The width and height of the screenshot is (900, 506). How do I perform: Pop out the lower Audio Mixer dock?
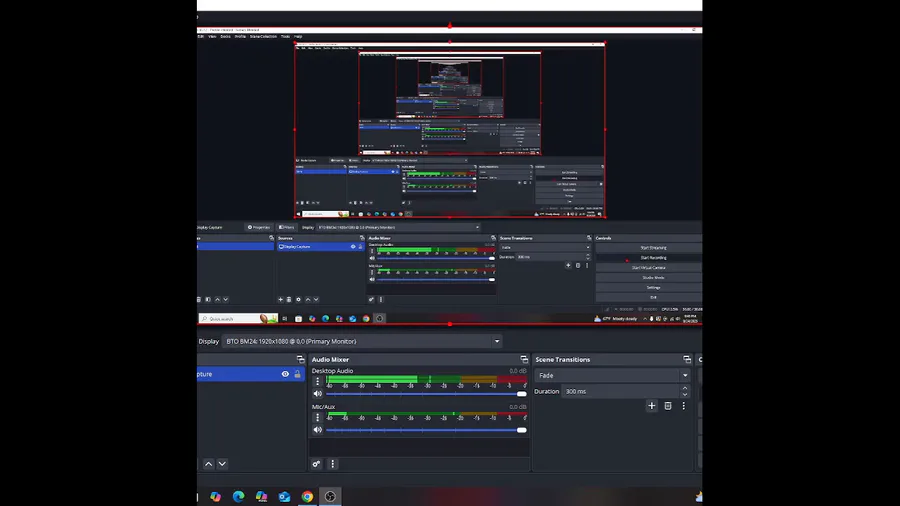pyautogui.click(x=524, y=360)
